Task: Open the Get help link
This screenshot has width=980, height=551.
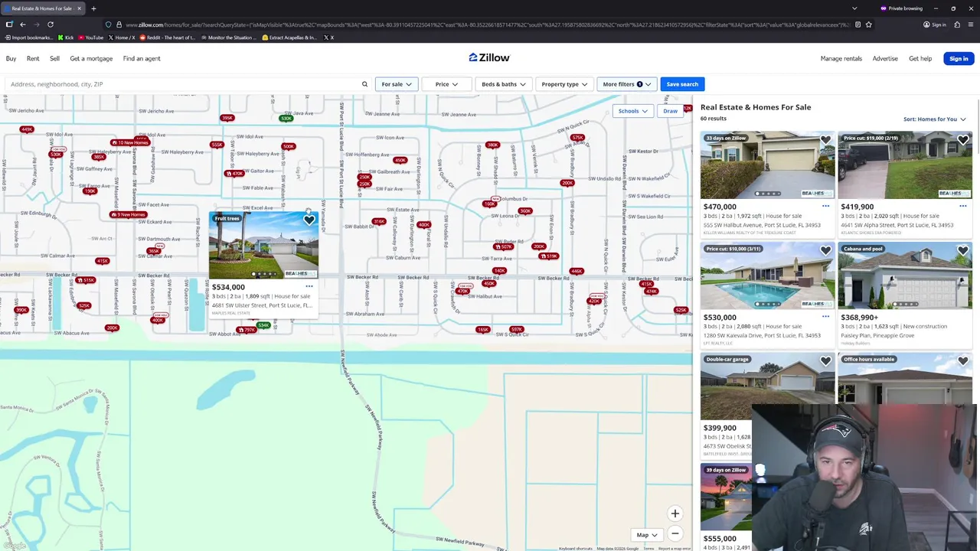Action: 920,58
